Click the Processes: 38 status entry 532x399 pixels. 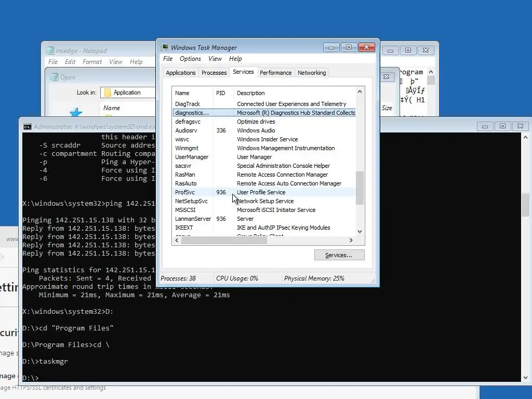click(x=178, y=278)
